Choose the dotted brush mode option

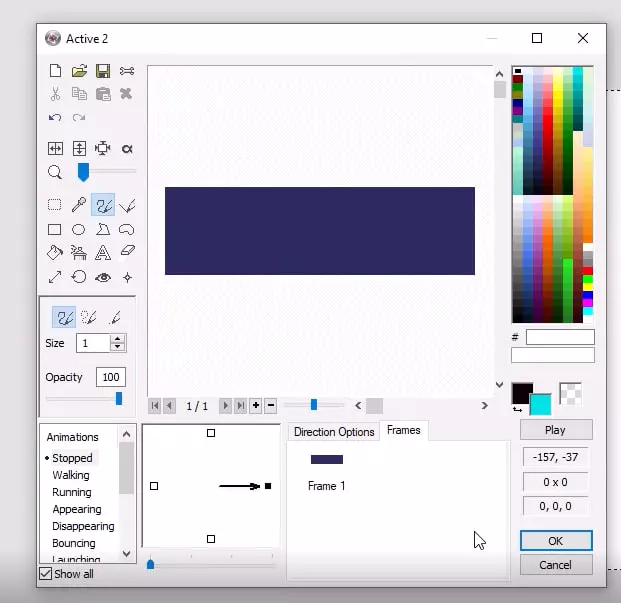[89, 317]
